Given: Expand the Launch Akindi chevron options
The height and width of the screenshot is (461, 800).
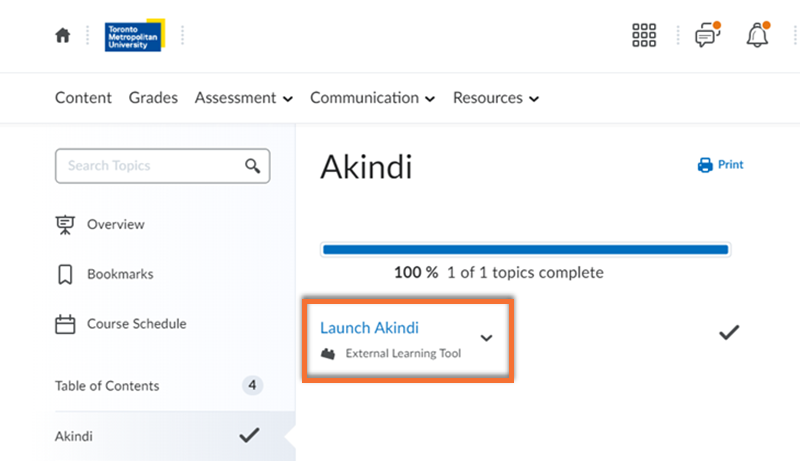Looking at the screenshot, I should [487, 338].
